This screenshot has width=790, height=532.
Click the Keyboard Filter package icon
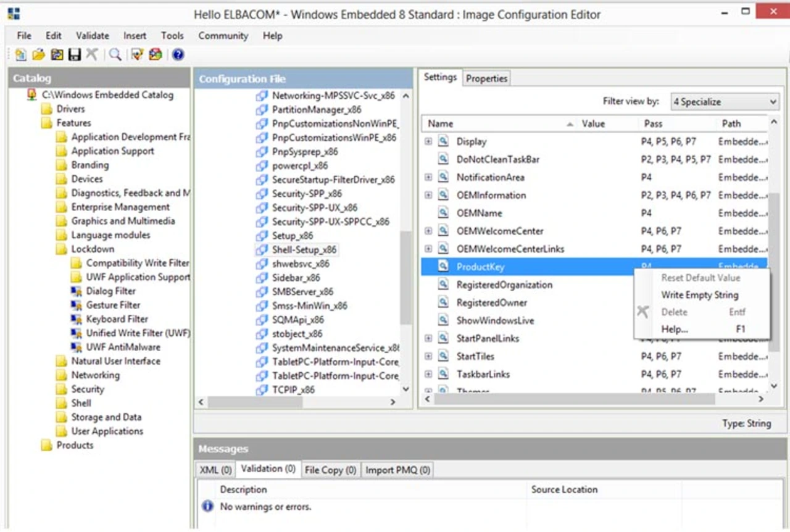pos(77,320)
